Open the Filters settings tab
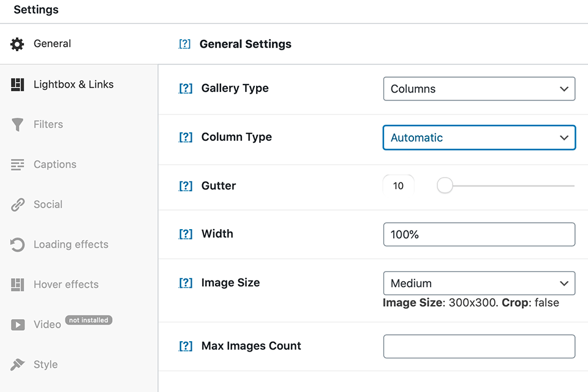This screenshot has width=588, height=392. (x=48, y=124)
